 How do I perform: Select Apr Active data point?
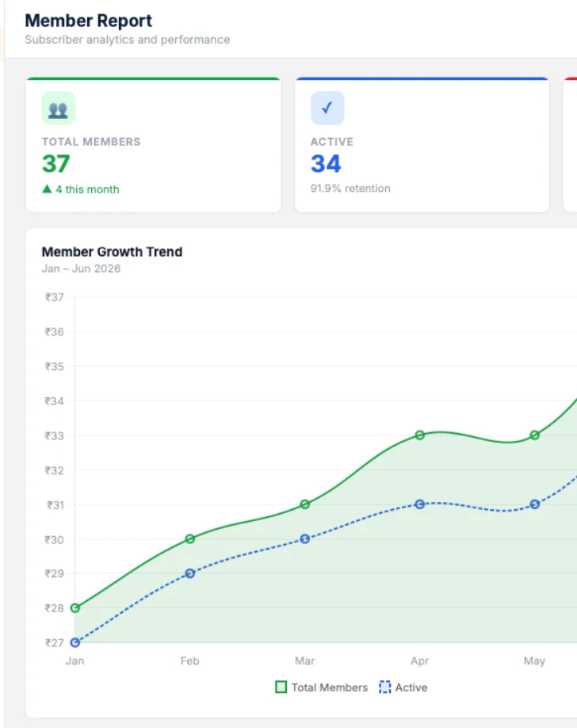click(x=419, y=504)
